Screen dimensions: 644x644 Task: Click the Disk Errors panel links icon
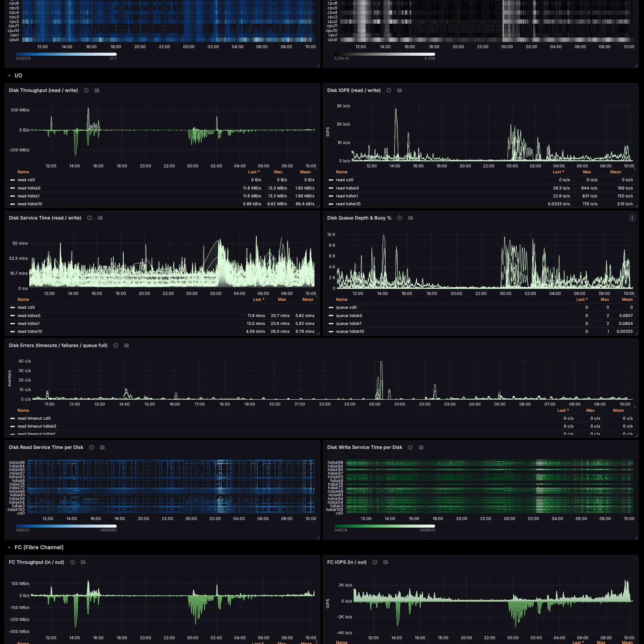126,345
